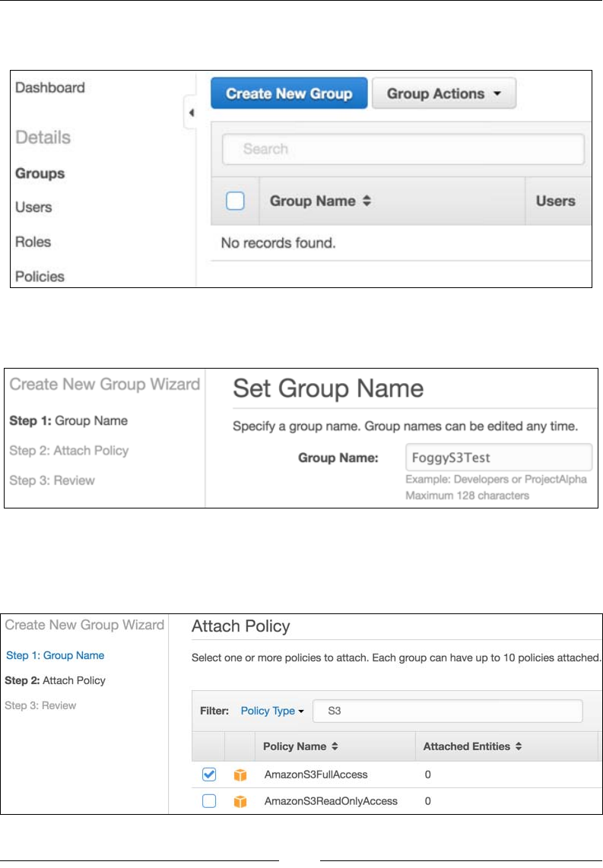Open the Group Actions dropdown

pos(443,94)
